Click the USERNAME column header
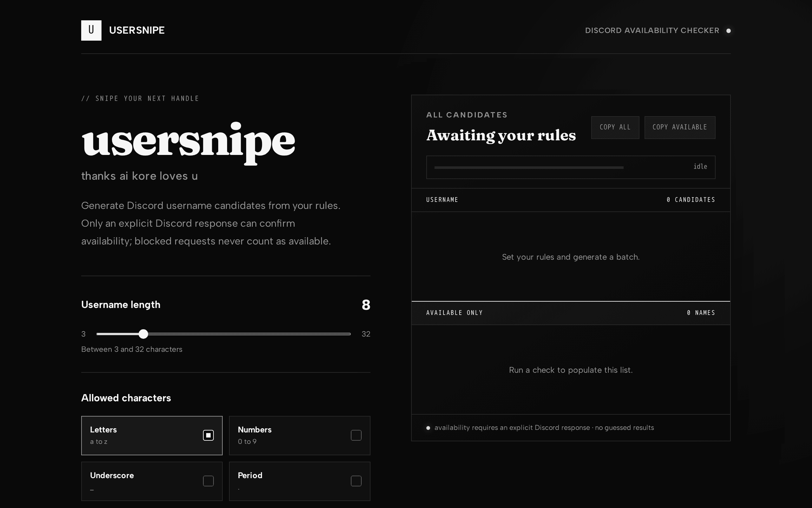This screenshot has width=812, height=508. pos(442,200)
